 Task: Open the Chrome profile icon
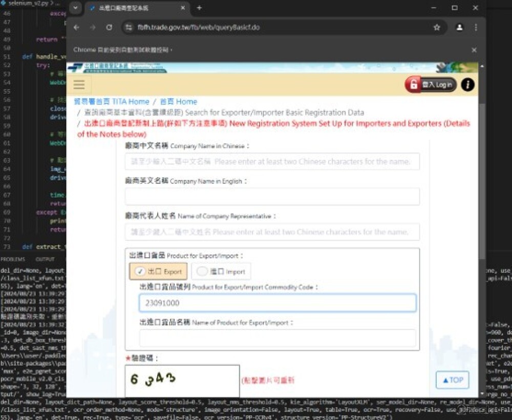[x=459, y=28]
